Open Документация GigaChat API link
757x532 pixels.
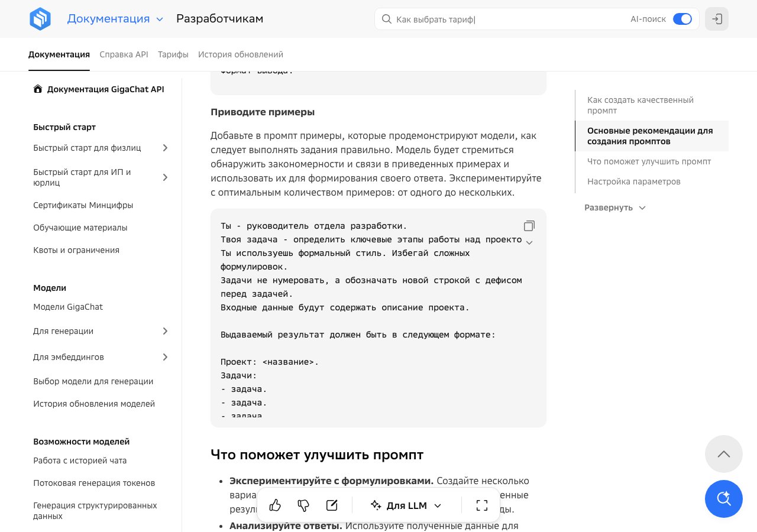[106, 89]
